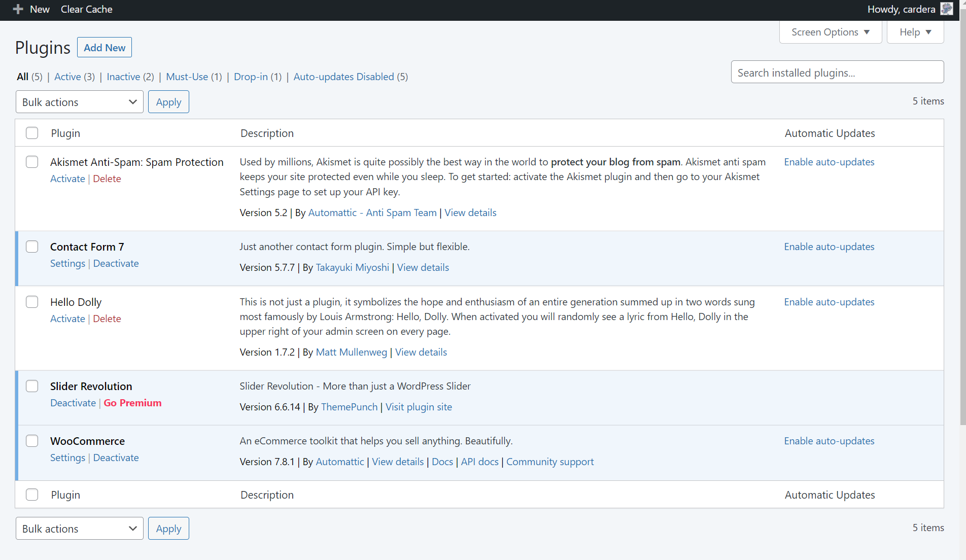Viewport: 966px width, 560px height.
Task: Deactivate Contact Form 7
Action: click(116, 263)
